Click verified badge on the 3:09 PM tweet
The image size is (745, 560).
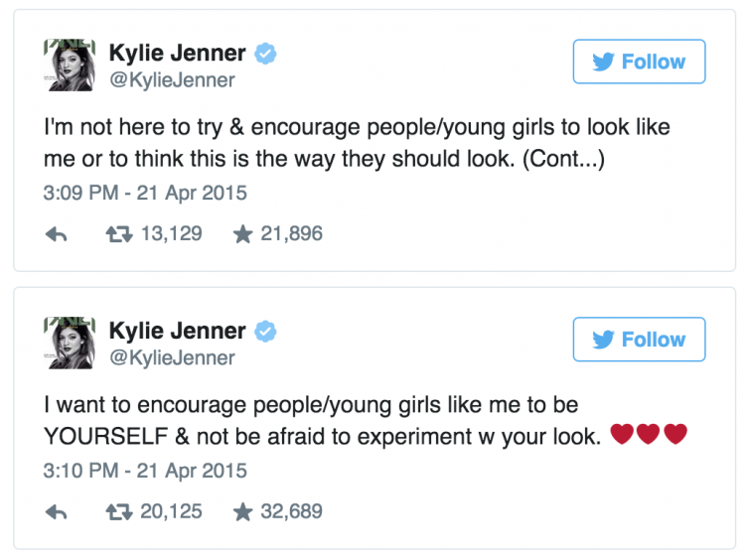264,54
